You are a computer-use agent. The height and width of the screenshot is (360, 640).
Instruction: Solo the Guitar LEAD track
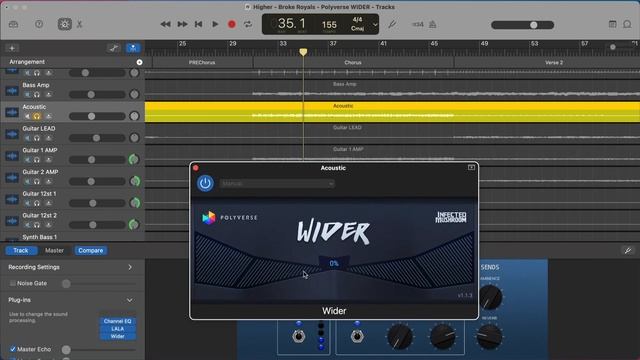pyautogui.click(x=37, y=138)
